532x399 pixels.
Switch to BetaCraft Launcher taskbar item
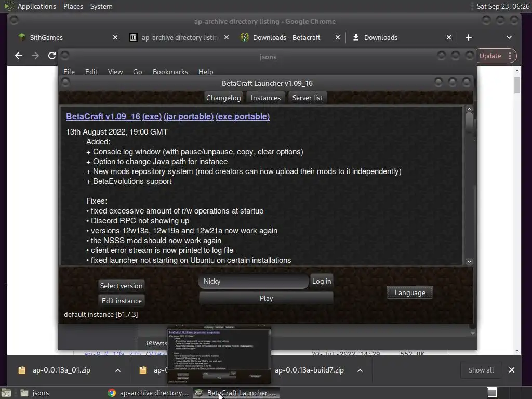[236, 393]
